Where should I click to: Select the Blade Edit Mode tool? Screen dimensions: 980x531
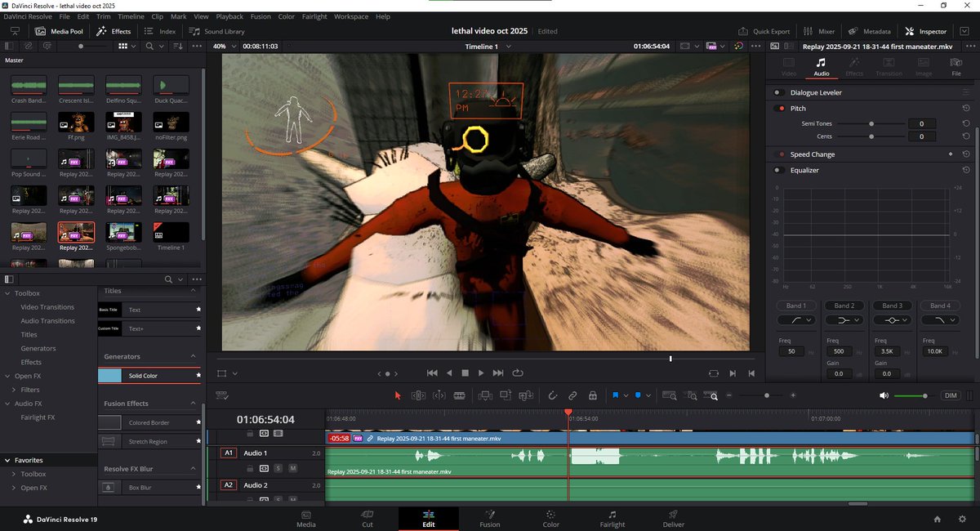point(459,395)
